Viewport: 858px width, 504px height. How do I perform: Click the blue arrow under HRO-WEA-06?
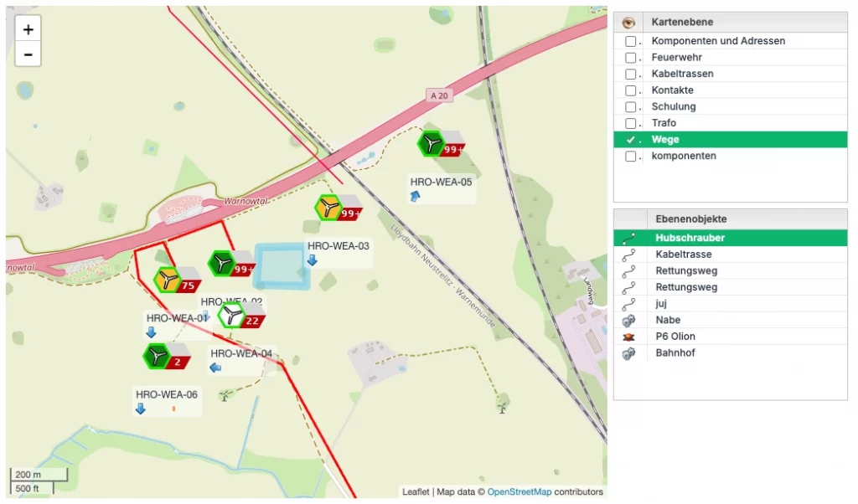click(141, 409)
